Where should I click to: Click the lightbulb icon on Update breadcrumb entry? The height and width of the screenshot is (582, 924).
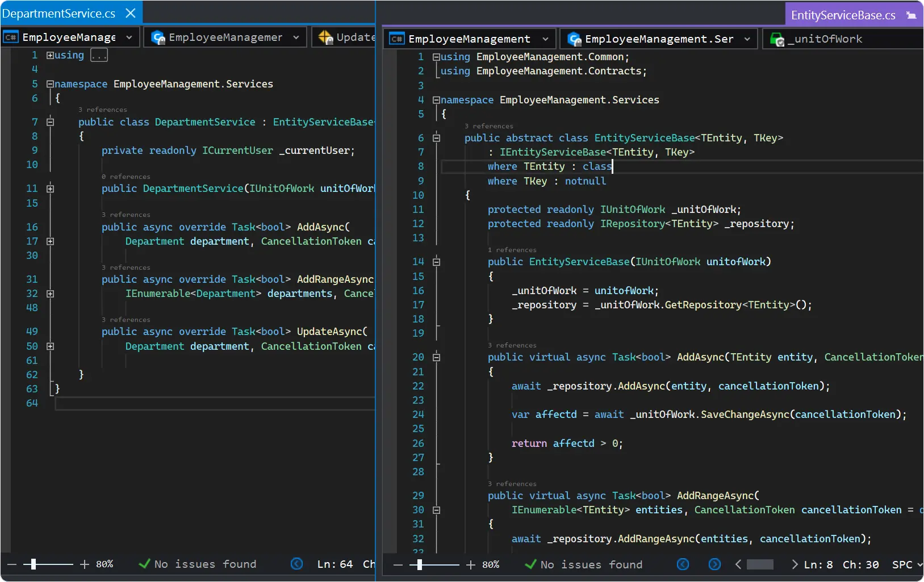324,37
